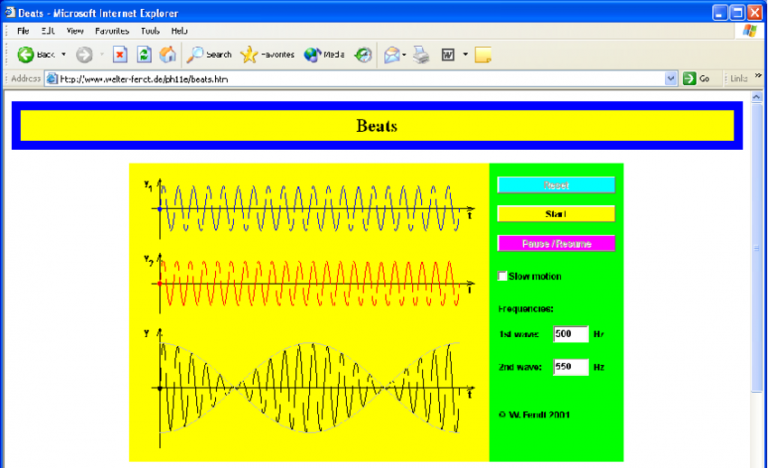The height and width of the screenshot is (468, 768).
Task: Expand the Back button history dropdown
Action: [65, 55]
